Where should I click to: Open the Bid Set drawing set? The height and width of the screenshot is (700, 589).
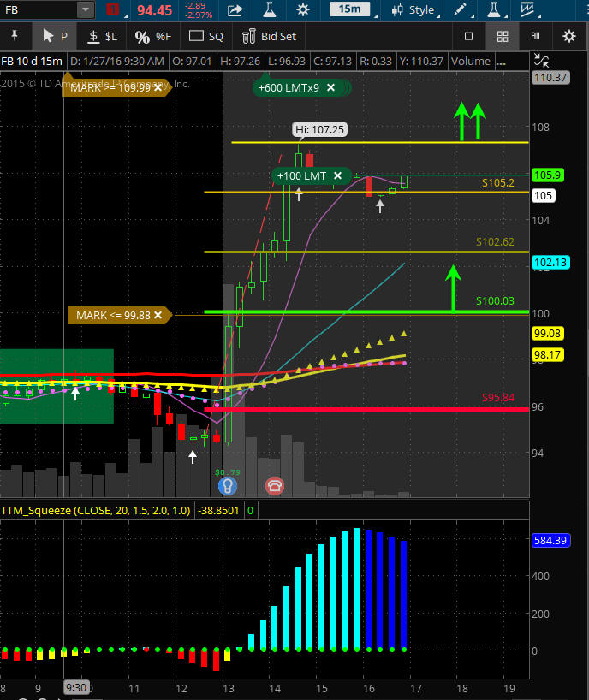[x=269, y=36]
